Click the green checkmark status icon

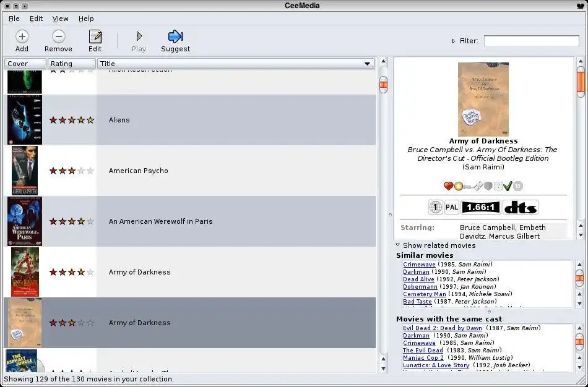coord(508,186)
